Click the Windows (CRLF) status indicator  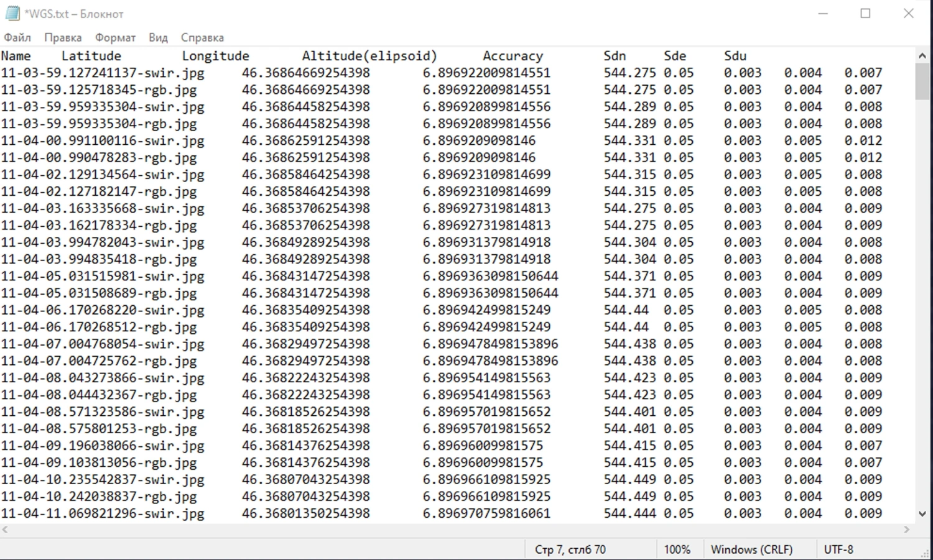point(751,549)
